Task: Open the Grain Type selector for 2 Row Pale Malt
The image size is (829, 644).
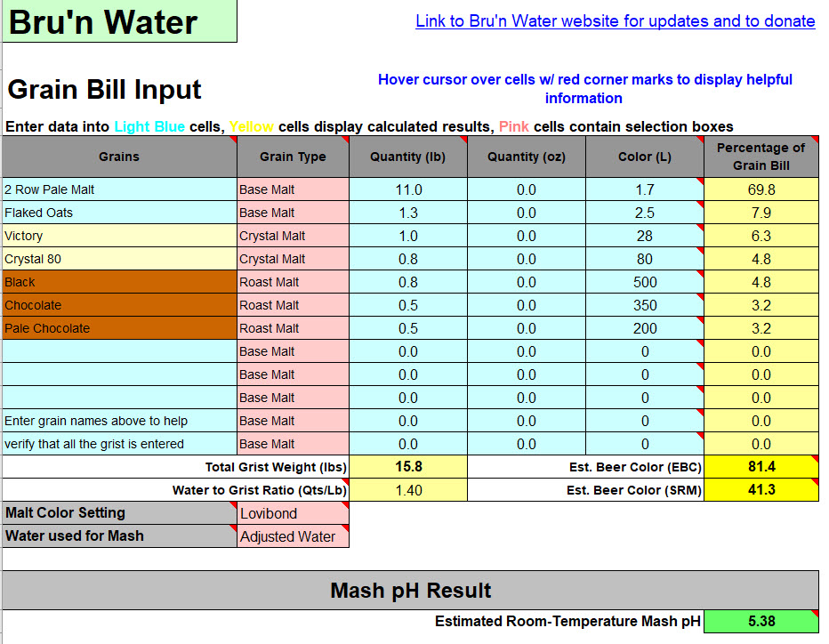Action: coord(293,189)
